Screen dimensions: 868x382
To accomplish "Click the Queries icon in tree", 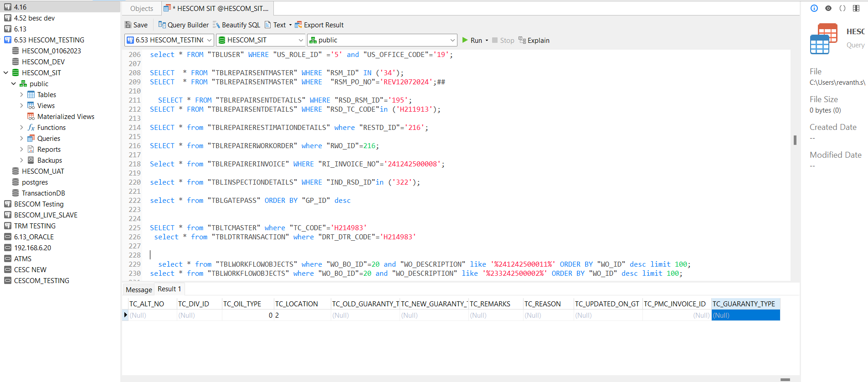I will pos(31,138).
